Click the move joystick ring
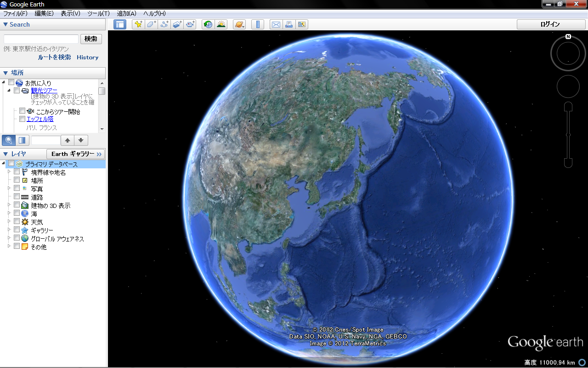 point(568,86)
